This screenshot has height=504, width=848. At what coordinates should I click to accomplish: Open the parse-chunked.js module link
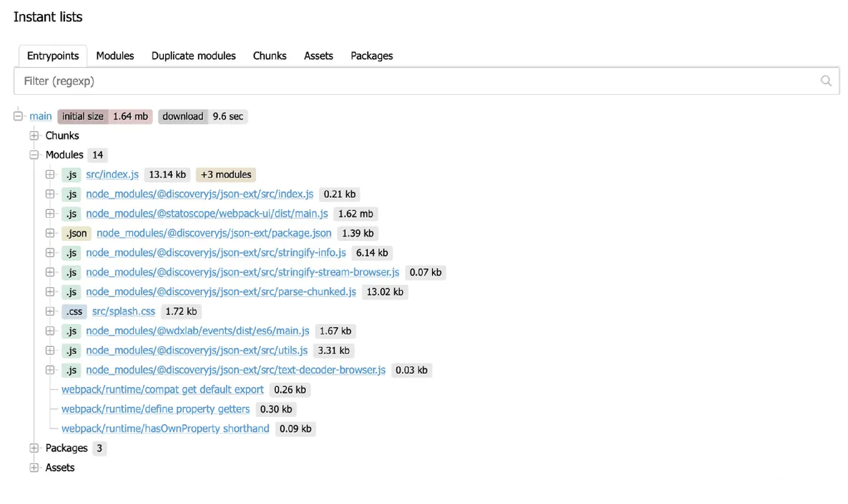[x=221, y=292]
